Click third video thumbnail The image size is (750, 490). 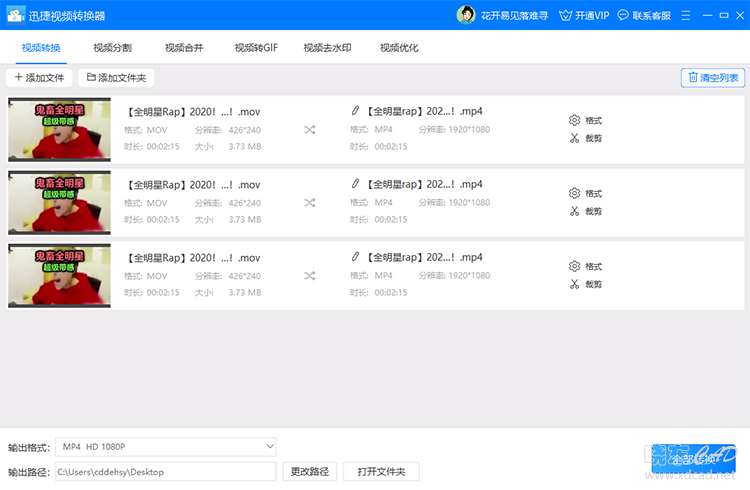point(59,276)
